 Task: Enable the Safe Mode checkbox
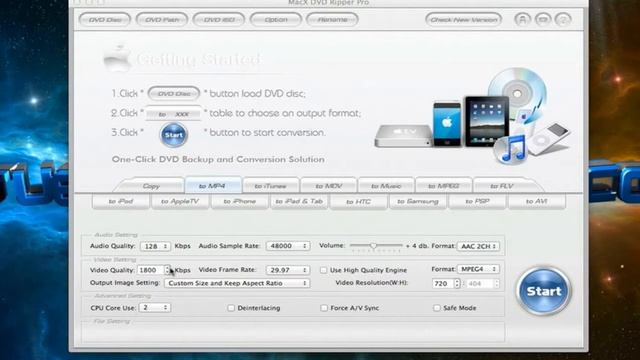tap(437, 308)
